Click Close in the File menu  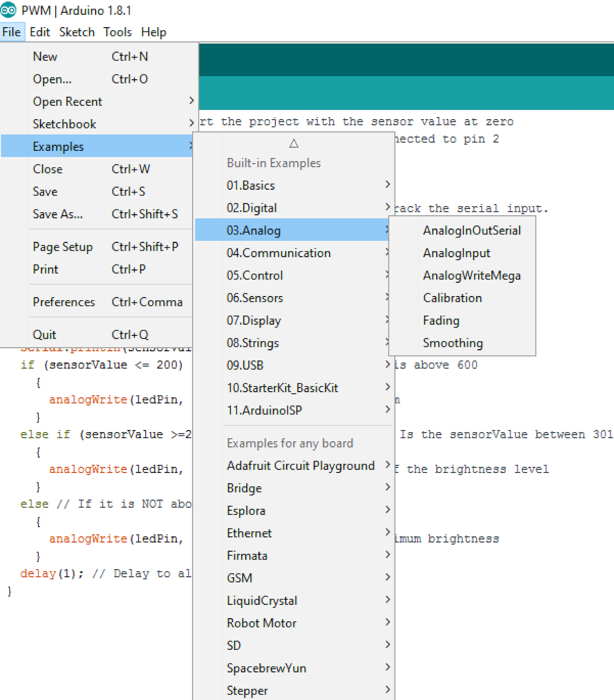pyautogui.click(x=97, y=169)
